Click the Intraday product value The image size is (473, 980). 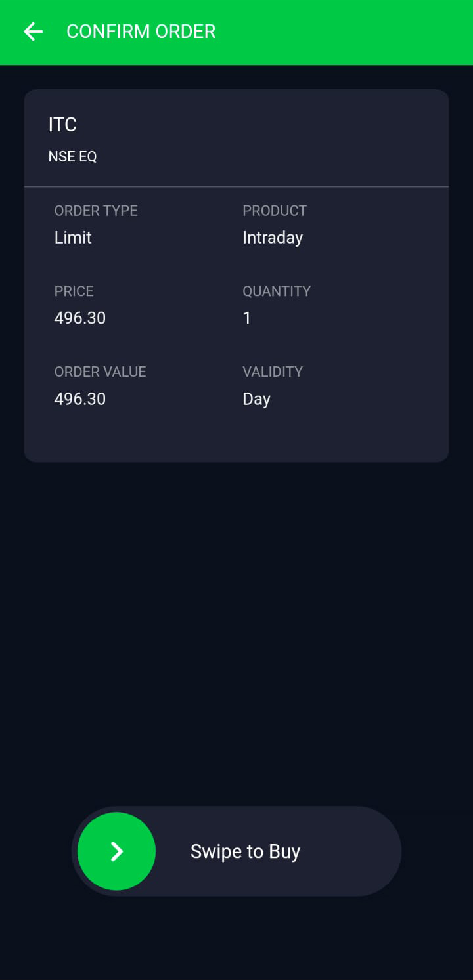tap(273, 238)
